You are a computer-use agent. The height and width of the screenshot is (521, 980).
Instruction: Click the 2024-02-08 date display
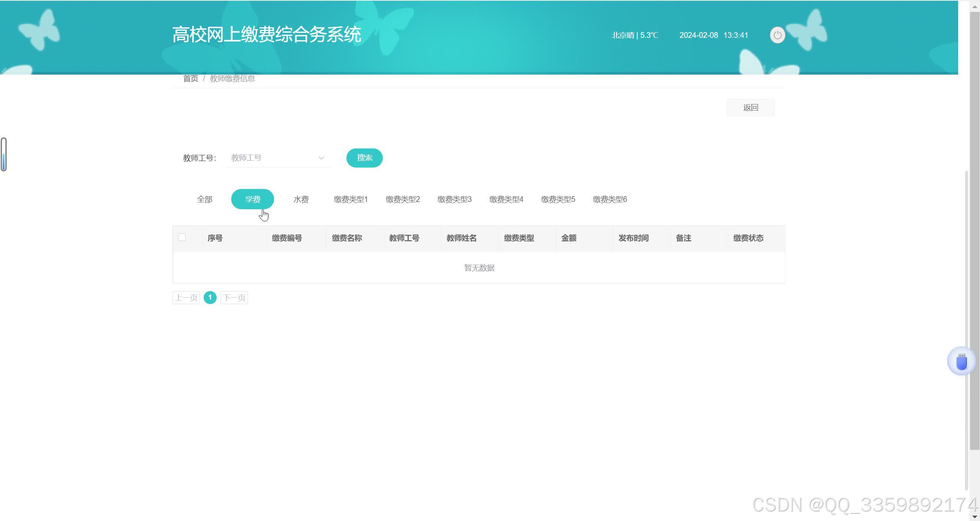point(699,35)
